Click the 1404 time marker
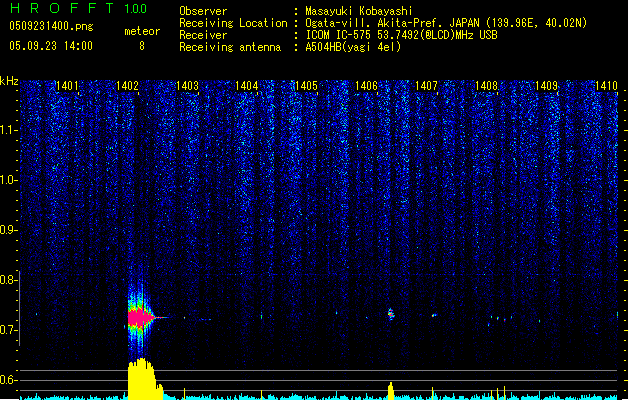Image resolution: width=629 pixels, height=400 pixels. [x=247, y=86]
